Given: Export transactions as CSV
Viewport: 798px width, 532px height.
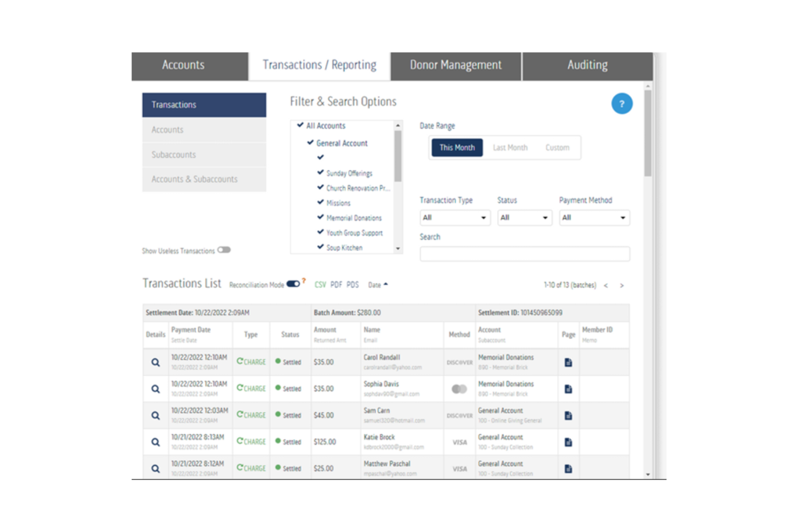Looking at the screenshot, I should [x=320, y=285].
